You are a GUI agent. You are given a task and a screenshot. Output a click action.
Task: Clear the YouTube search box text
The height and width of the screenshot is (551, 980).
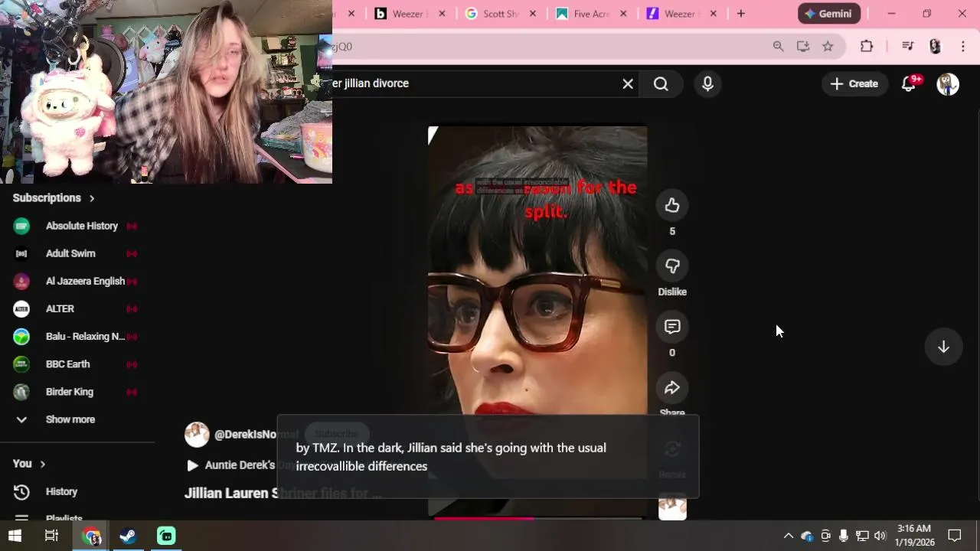tap(628, 83)
